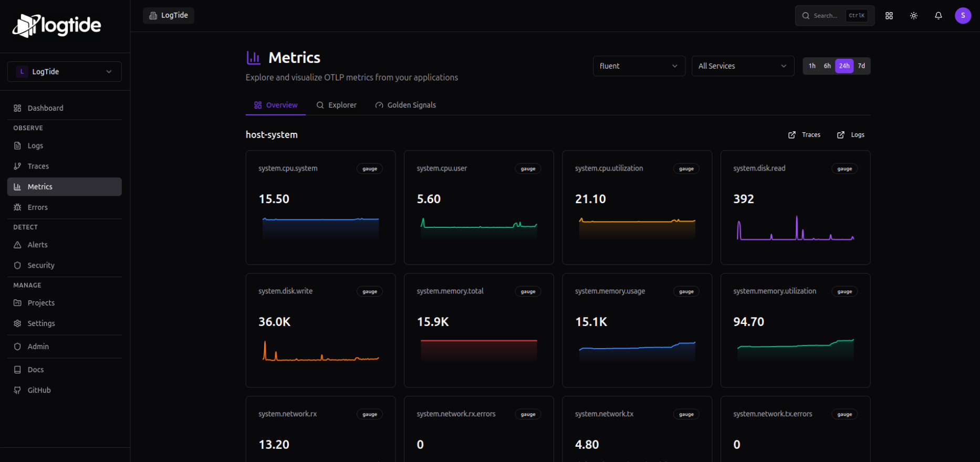Open the system.disk.write sparkline chart
Image resolution: width=980 pixels, height=462 pixels.
pos(320,351)
